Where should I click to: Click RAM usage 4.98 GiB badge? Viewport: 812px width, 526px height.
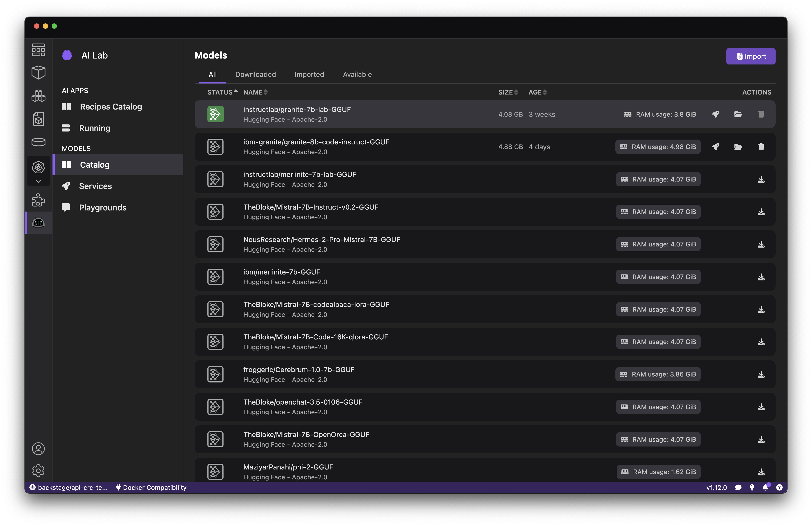point(658,147)
